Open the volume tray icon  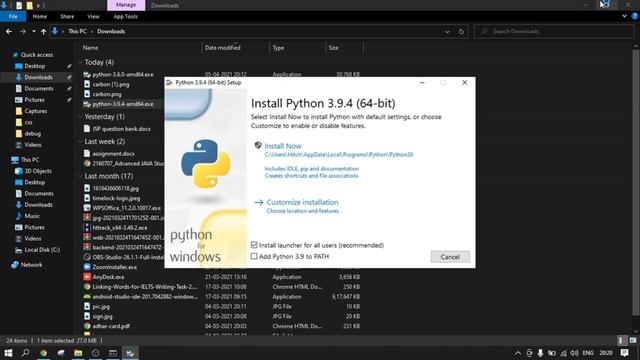575,353
